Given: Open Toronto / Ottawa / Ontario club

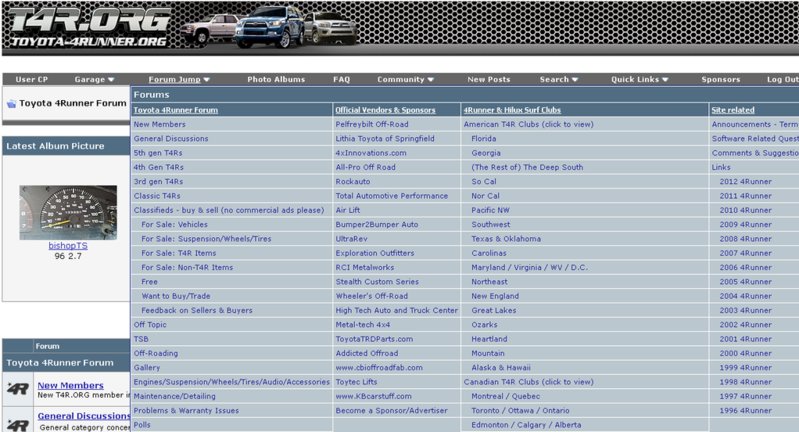Looking at the screenshot, I should click(520, 410).
